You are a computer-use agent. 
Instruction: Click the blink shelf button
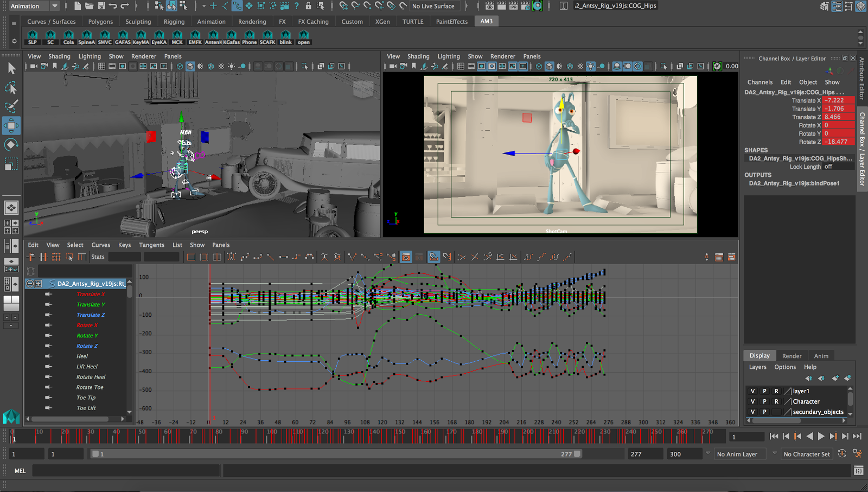tap(285, 37)
